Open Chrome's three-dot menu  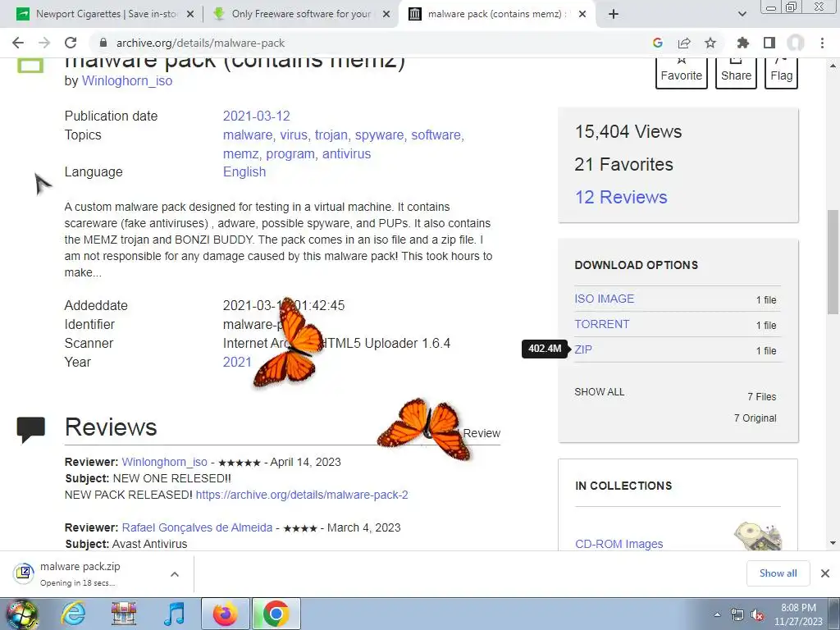click(x=822, y=43)
